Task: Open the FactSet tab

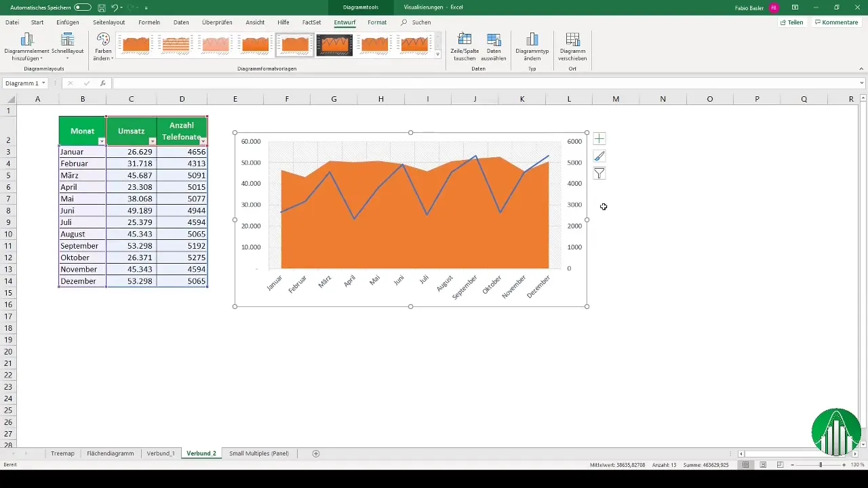Action: point(312,22)
